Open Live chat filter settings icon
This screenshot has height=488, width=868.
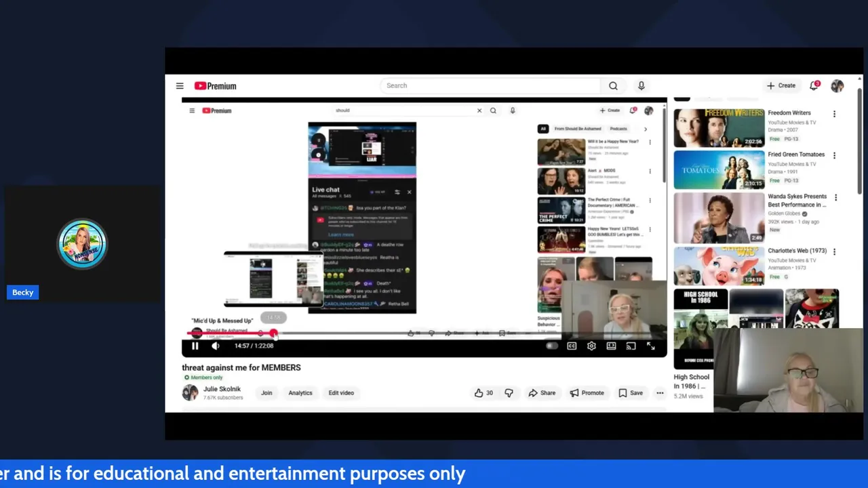pos(397,192)
